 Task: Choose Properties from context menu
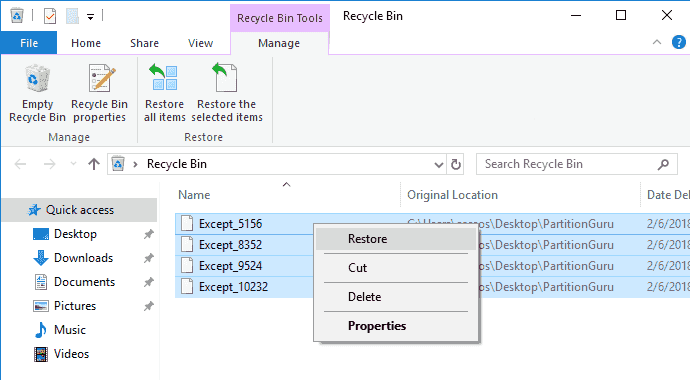tap(396, 326)
